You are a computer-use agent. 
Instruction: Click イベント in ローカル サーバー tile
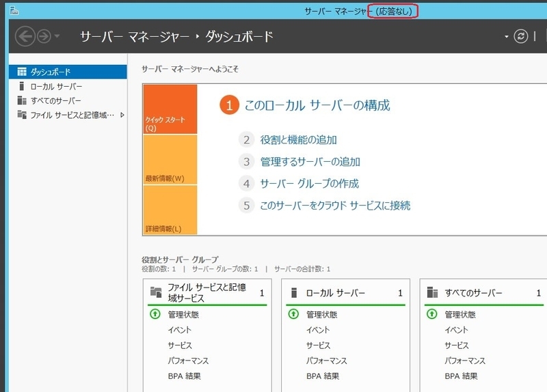coord(318,330)
